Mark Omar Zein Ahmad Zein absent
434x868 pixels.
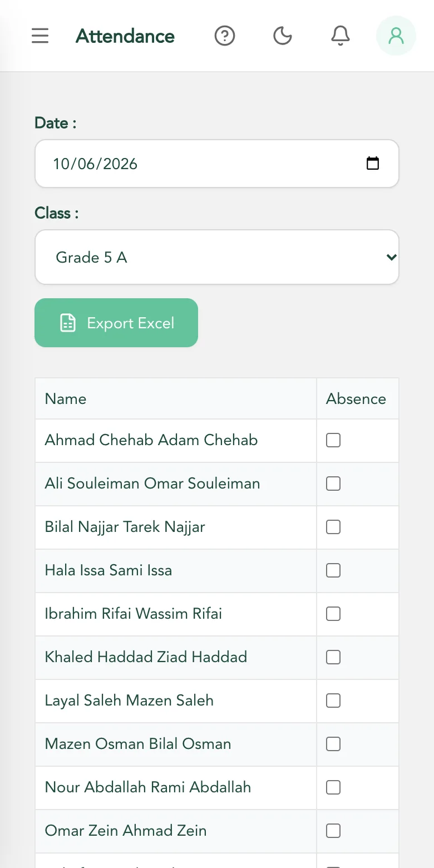coord(333,831)
